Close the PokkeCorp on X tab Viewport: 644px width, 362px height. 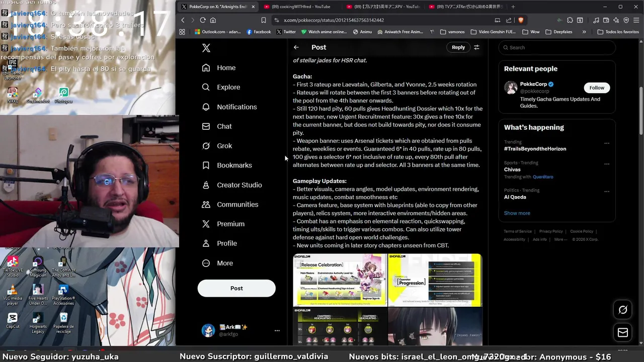tap(253, 7)
